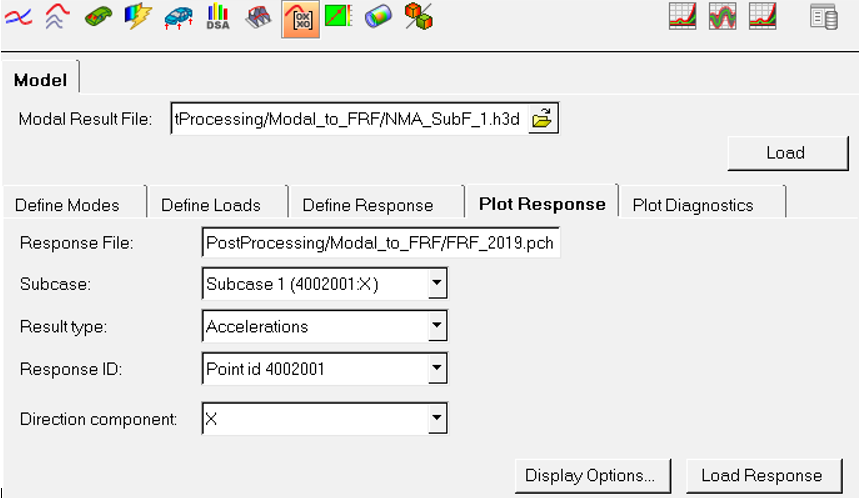Browse for modal result file with folder icon

[x=542, y=120]
